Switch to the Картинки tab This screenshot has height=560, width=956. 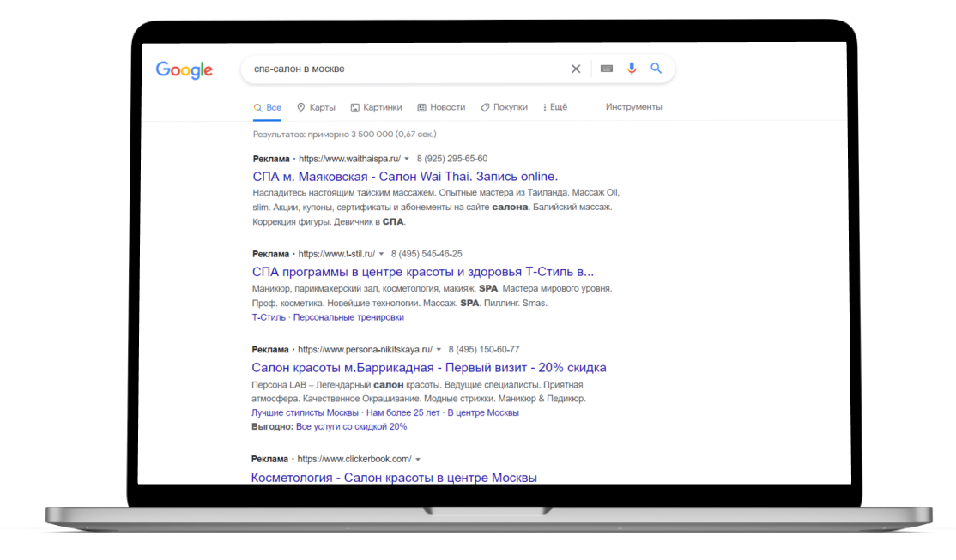[x=376, y=107]
